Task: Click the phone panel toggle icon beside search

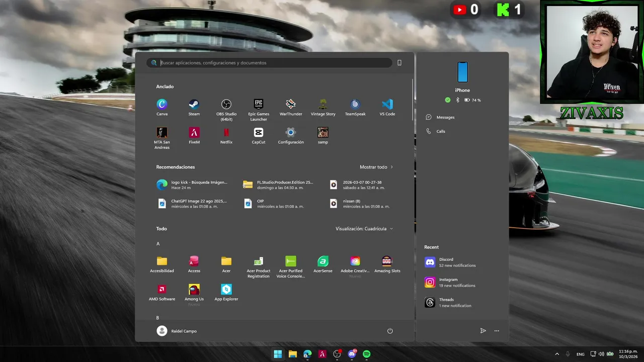Action: [399, 63]
